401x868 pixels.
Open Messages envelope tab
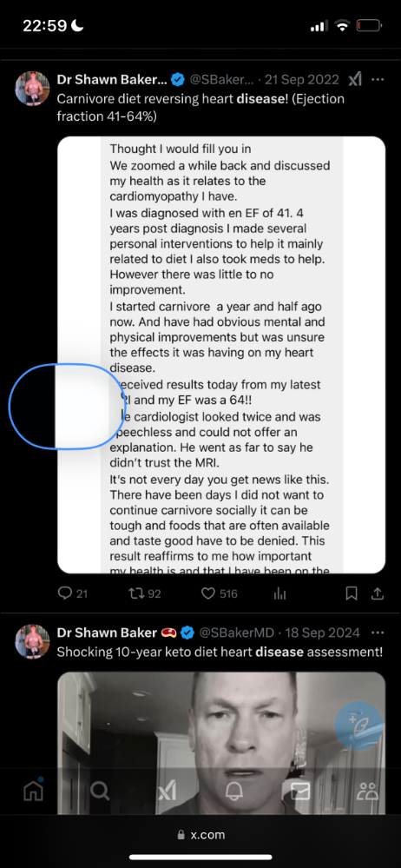click(x=300, y=792)
